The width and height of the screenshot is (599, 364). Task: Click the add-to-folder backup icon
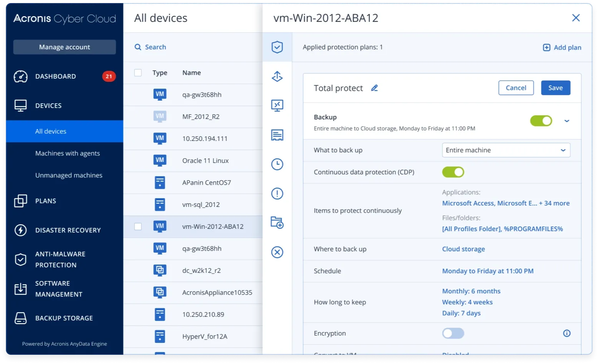tap(277, 223)
